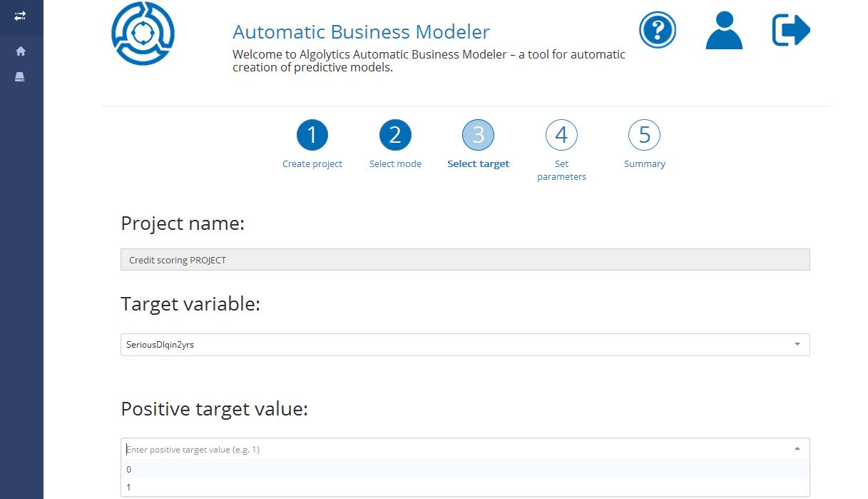
Task: Open help via question mark icon
Action: click(x=657, y=31)
